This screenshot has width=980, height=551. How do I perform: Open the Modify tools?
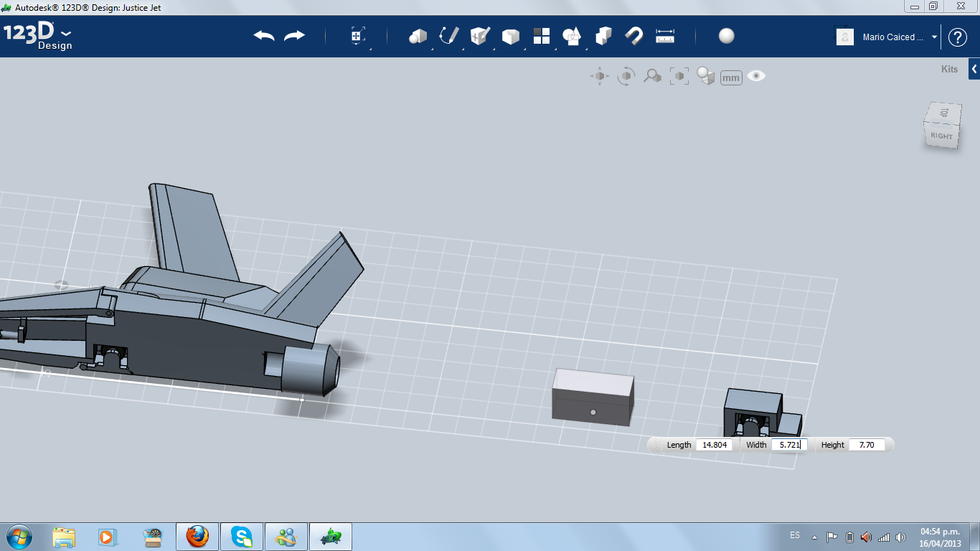coord(510,36)
